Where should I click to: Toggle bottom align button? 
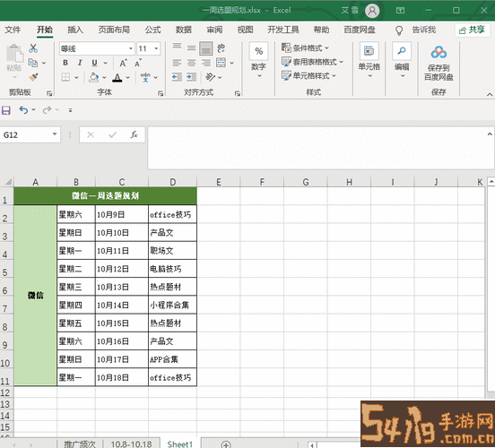(206, 48)
